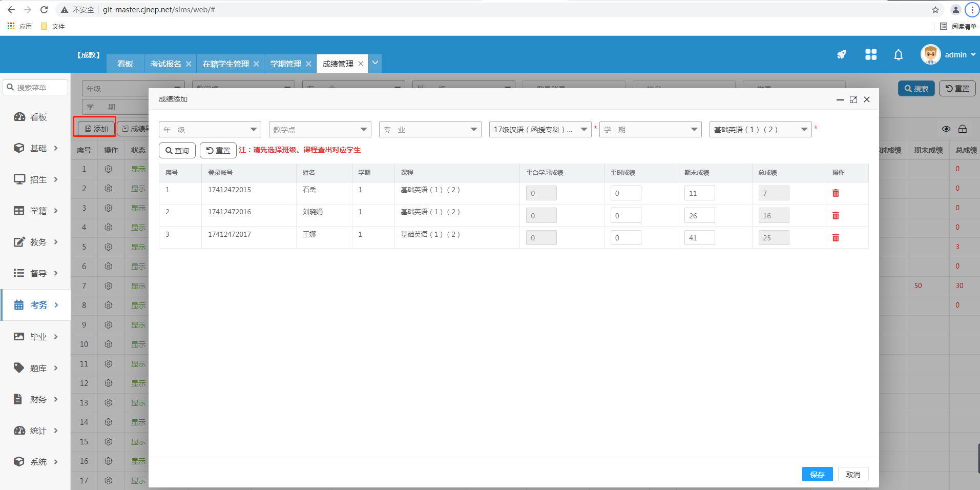980x490 pixels.
Task: Bookmark this page with the star icon
Action: [935, 10]
